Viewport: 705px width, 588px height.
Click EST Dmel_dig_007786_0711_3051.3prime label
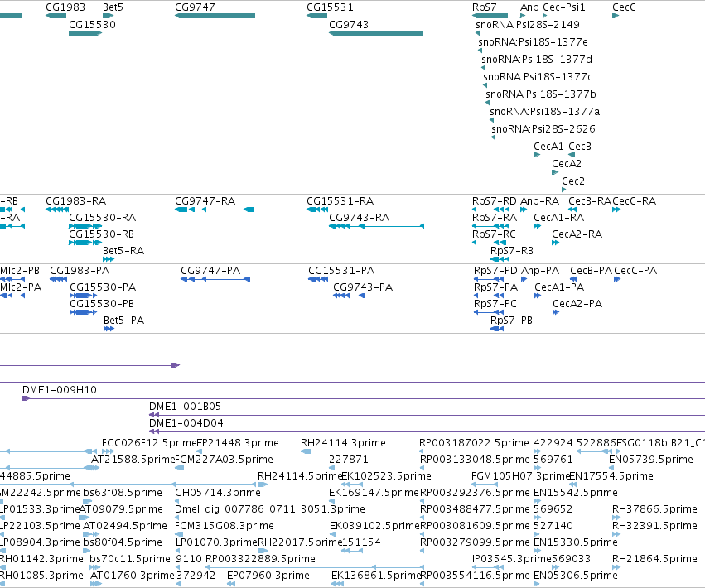[x=270, y=510]
